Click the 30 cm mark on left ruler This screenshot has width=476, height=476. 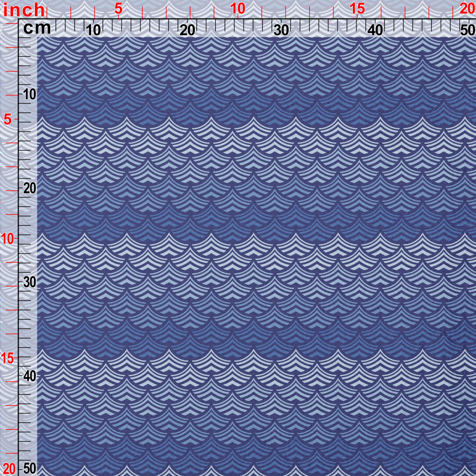tap(29, 282)
